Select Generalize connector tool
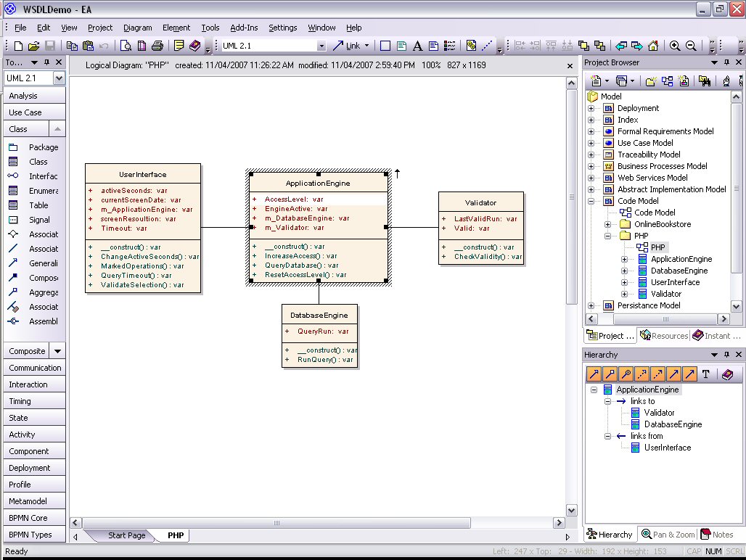 coord(34,263)
